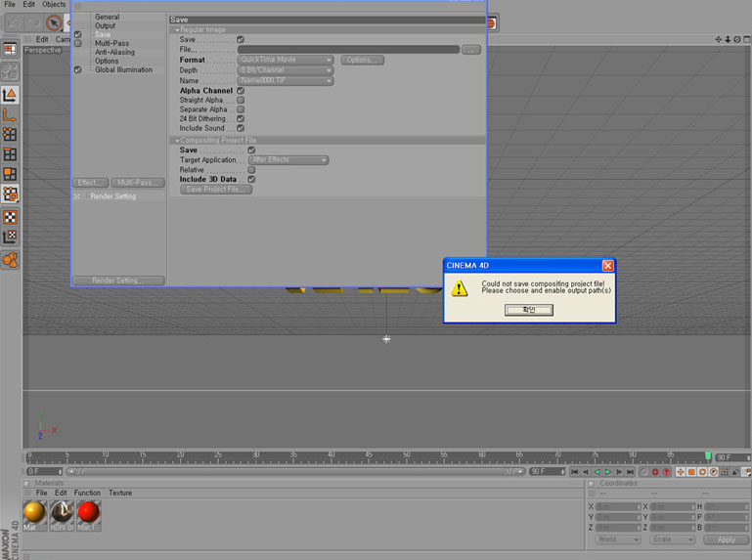Image resolution: width=752 pixels, height=560 pixels.
Task: Play animation forward
Action: click(x=607, y=472)
